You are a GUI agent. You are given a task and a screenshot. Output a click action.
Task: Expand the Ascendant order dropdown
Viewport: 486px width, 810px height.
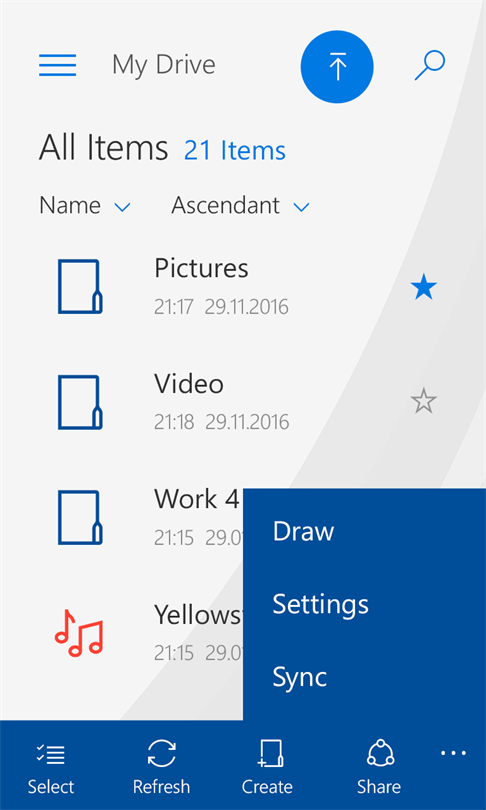click(x=240, y=206)
